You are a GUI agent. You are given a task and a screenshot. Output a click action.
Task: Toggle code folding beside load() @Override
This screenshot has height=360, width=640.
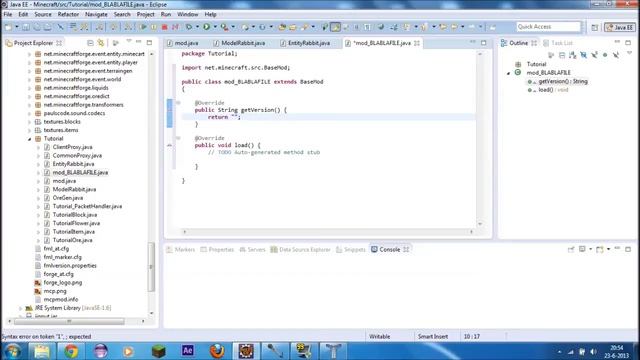click(x=178, y=138)
